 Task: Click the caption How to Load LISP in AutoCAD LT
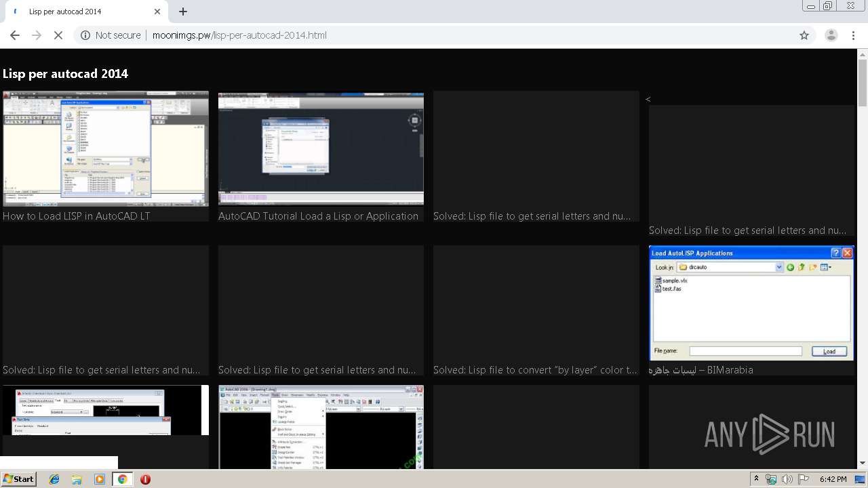pos(77,216)
